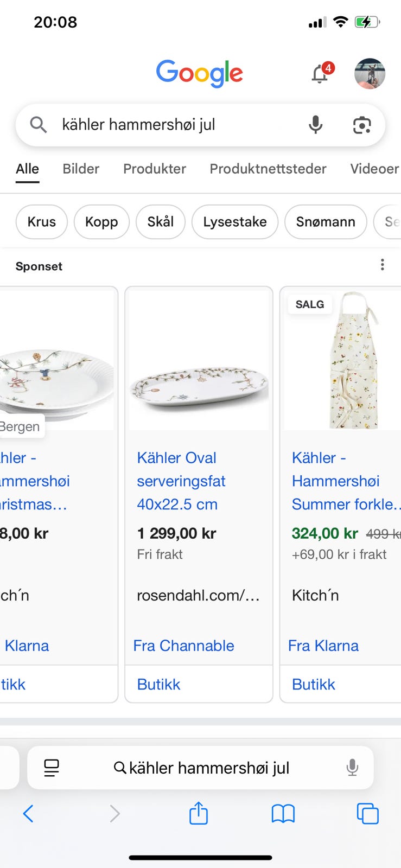Switch to the Produkter tab
Image resolution: width=401 pixels, height=868 pixels.
(x=155, y=169)
